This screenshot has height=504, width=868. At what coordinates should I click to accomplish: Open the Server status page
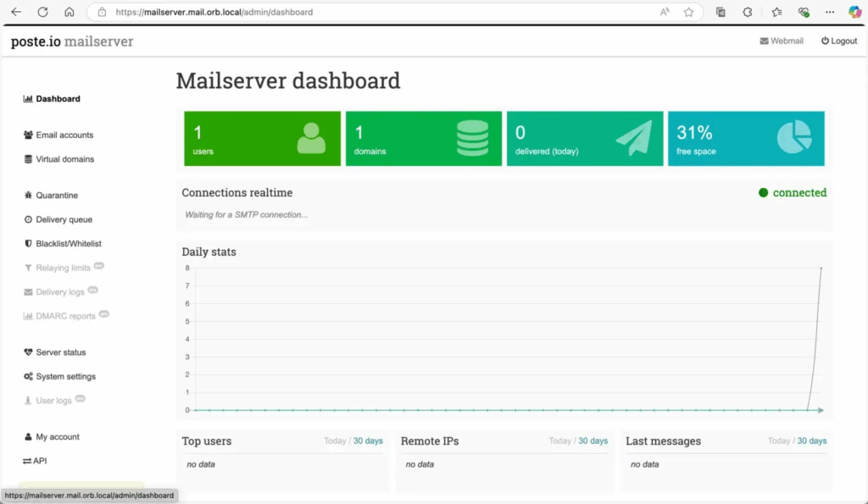tap(60, 352)
